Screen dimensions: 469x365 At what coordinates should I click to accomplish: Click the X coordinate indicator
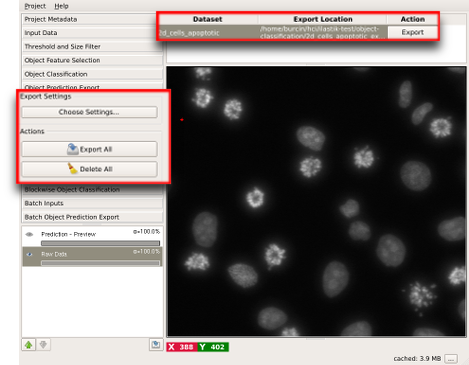click(182, 347)
